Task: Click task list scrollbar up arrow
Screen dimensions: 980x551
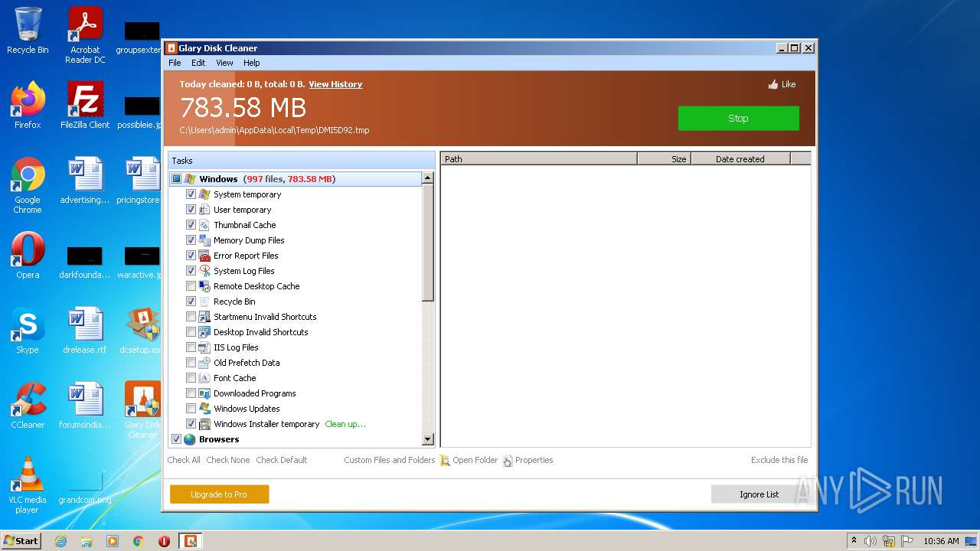Action: tap(428, 178)
